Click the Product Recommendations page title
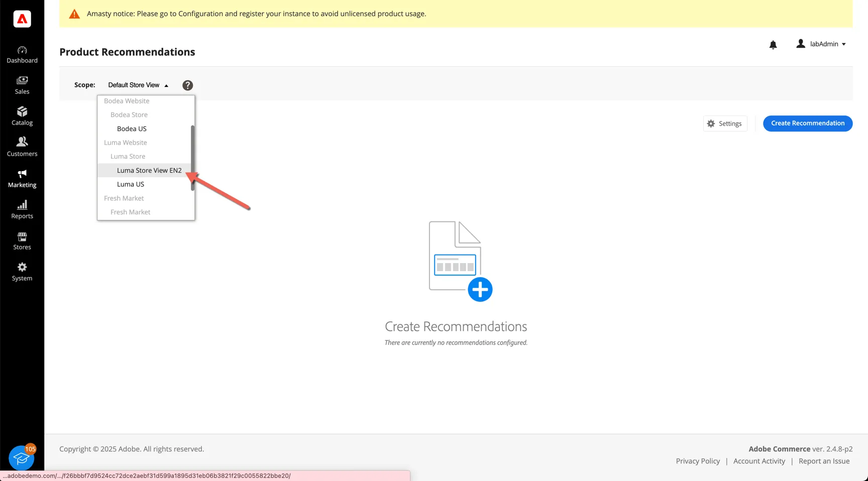868x481 pixels. click(127, 52)
